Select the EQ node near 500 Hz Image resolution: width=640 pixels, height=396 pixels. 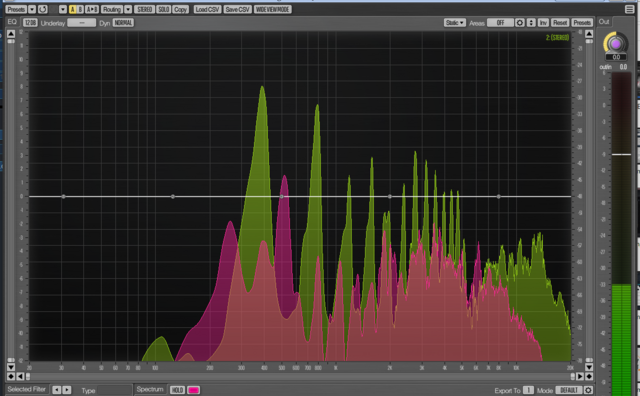281,196
